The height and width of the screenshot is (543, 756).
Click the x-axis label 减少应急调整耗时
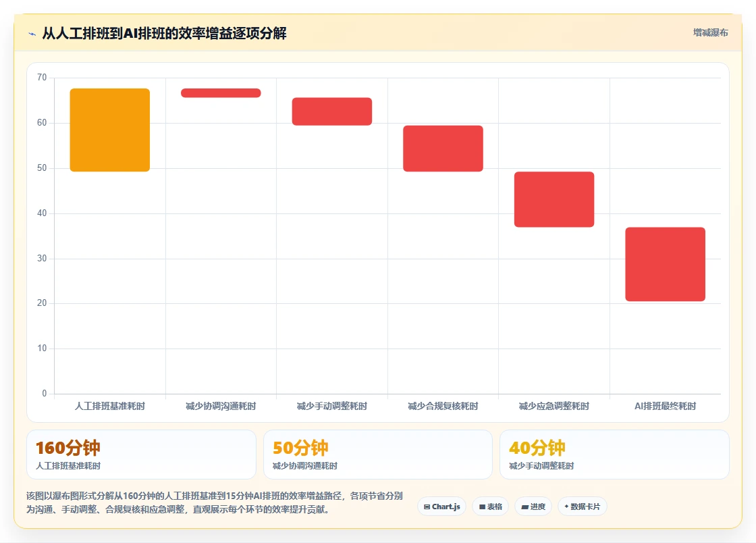pyautogui.click(x=554, y=406)
